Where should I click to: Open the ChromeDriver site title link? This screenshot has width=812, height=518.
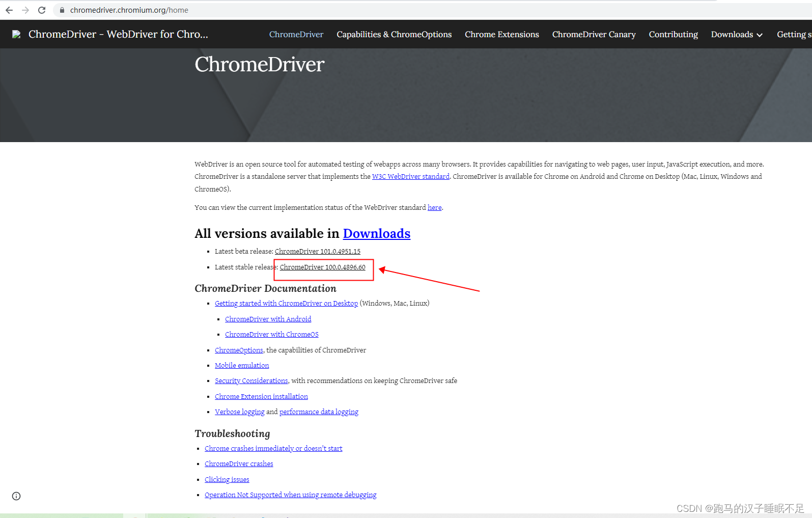pos(118,34)
